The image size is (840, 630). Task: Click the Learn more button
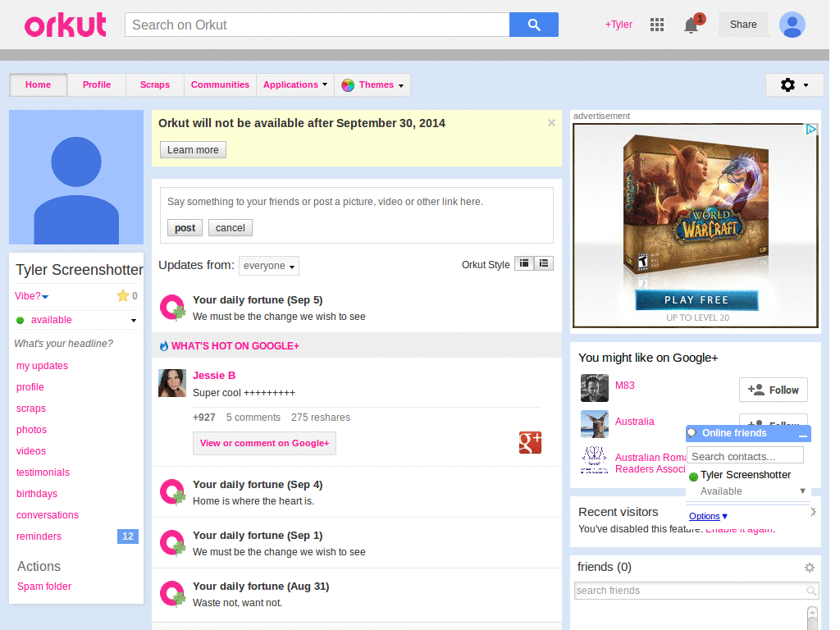193,150
